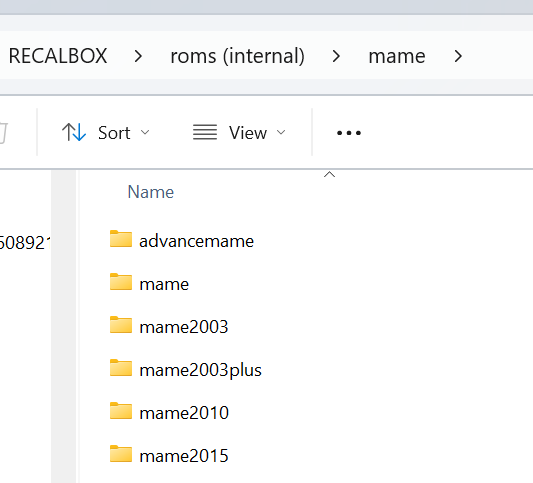Sort by the Name column header
The image size is (533, 483).
151,192
